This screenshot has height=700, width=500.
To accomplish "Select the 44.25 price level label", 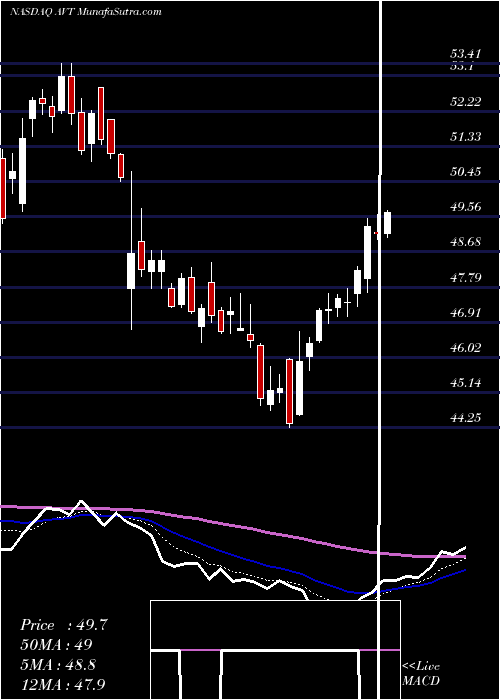I will point(466,418).
